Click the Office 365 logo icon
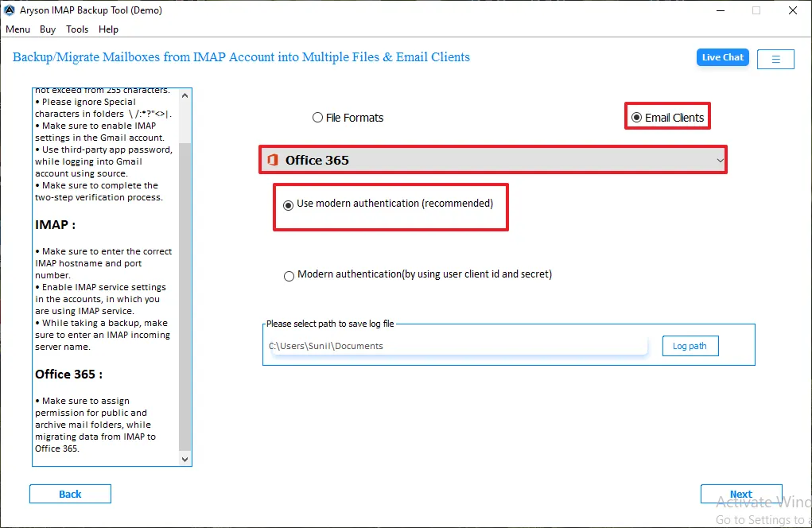Viewport: 812px width, 528px height. [x=273, y=160]
